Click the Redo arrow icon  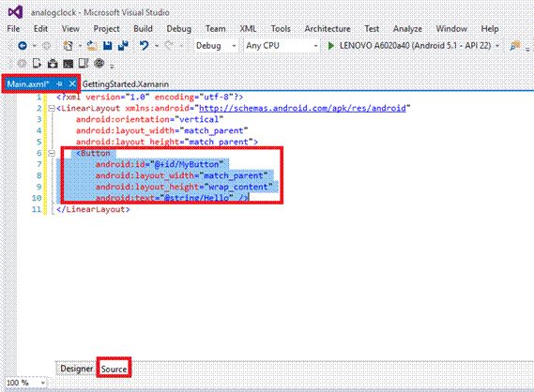169,46
